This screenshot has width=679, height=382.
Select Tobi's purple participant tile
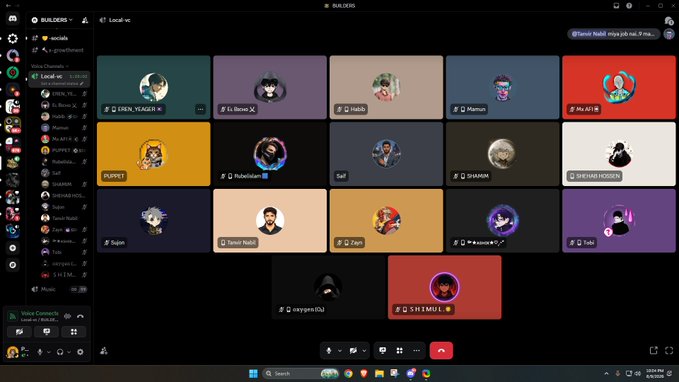click(619, 220)
